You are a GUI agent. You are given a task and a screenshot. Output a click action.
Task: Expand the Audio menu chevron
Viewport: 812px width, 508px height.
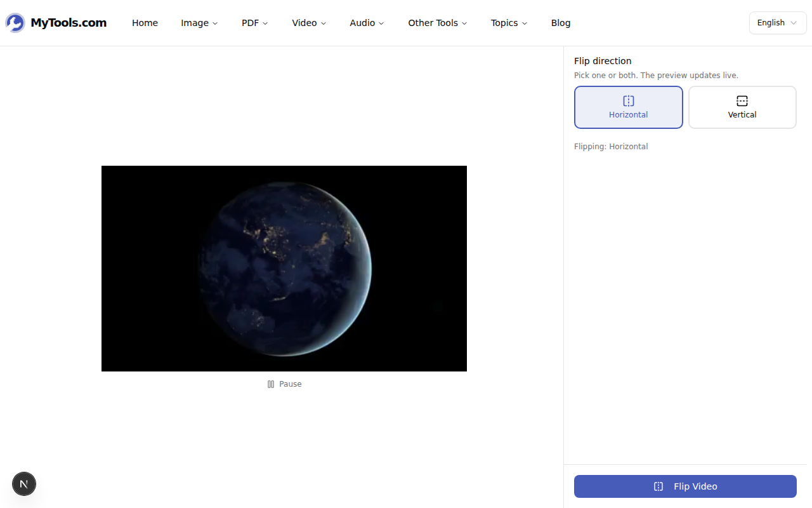381,23
